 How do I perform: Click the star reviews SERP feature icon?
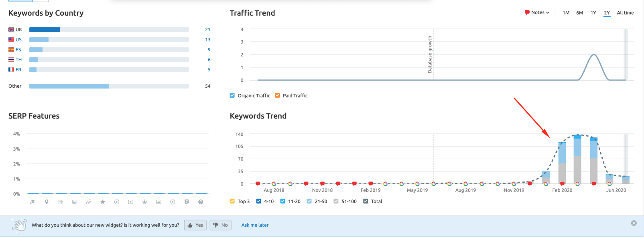tap(103, 202)
